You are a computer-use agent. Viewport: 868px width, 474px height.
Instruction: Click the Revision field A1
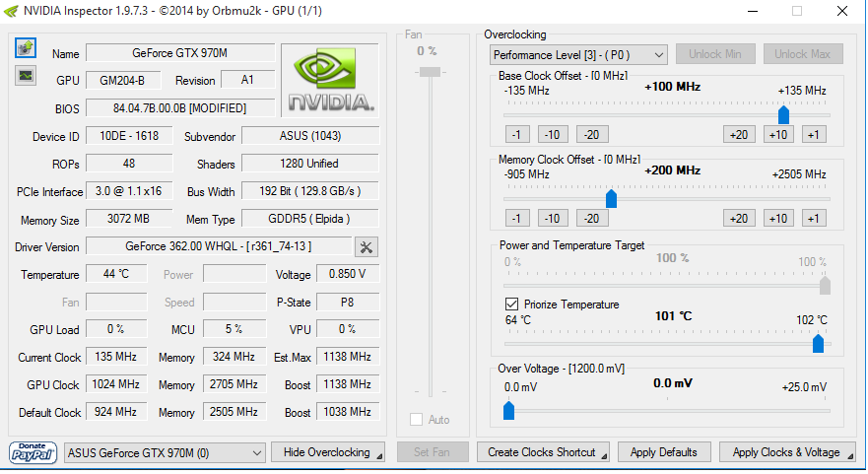247,80
